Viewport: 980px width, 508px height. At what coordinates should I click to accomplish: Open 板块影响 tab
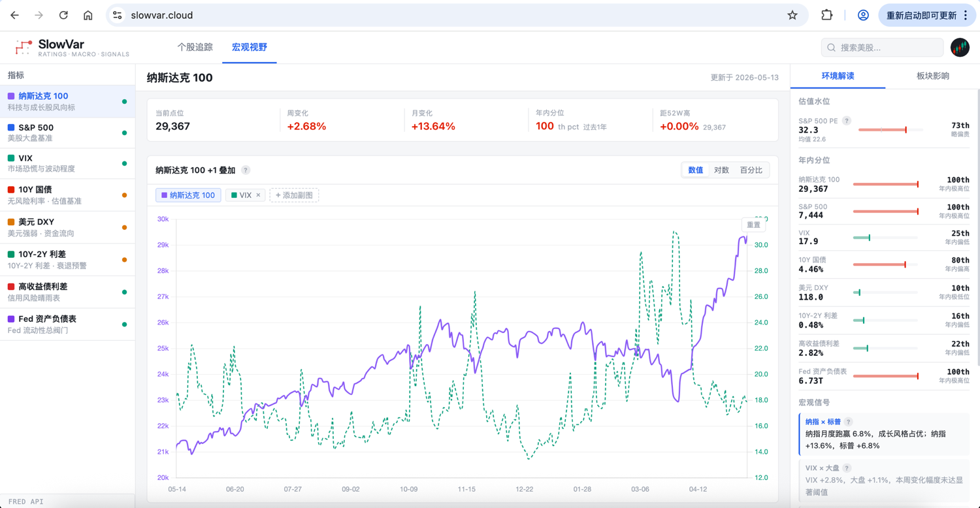coord(932,76)
